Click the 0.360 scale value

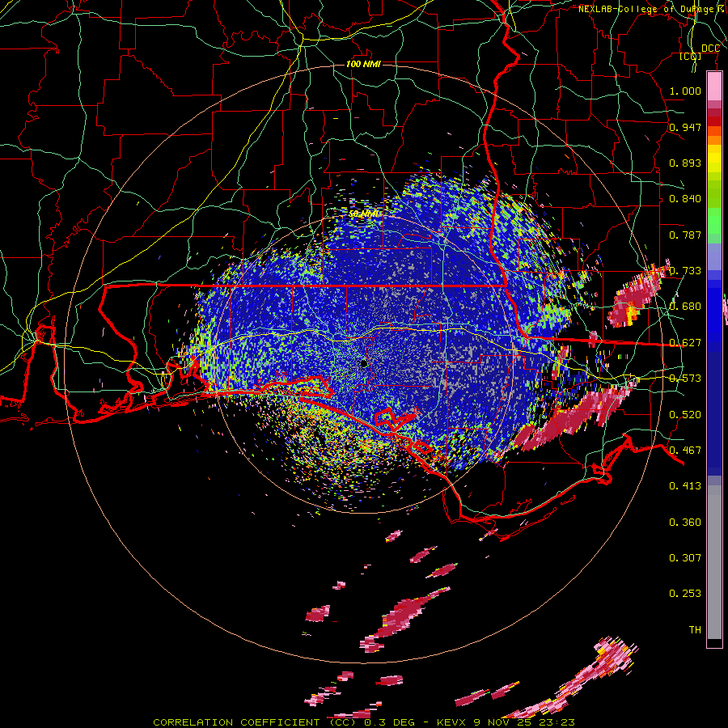click(x=685, y=523)
